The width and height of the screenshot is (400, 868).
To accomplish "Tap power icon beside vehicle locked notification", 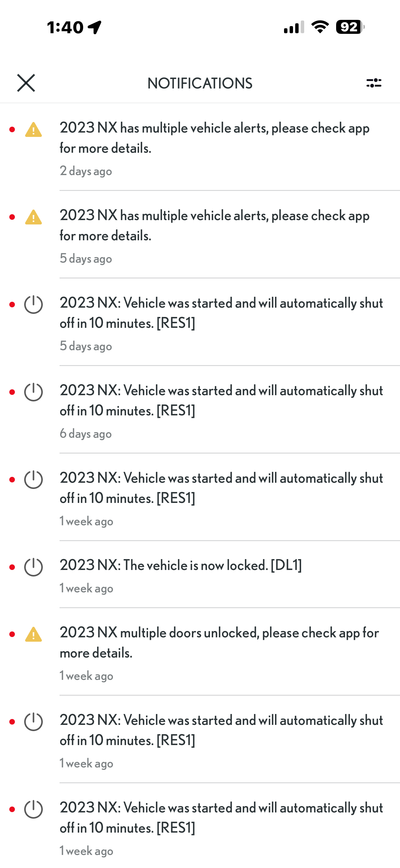I will click(x=33, y=567).
